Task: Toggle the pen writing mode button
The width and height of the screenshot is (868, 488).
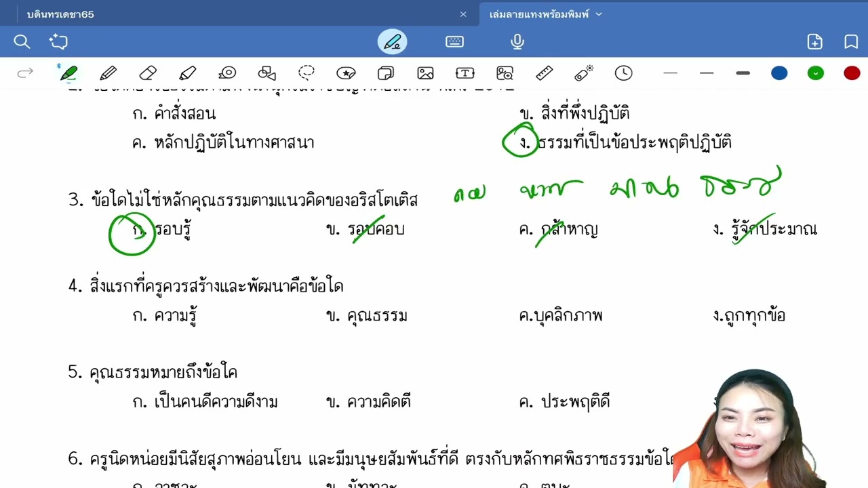Action: pos(392,42)
